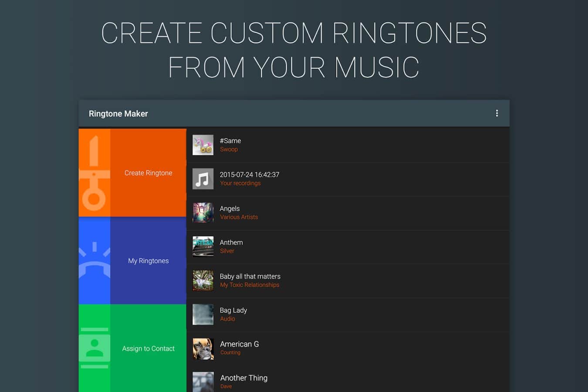The height and width of the screenshot is (392, 588).
Task: Pick the Another Thing song by Dave
Action: click(244, 378)
